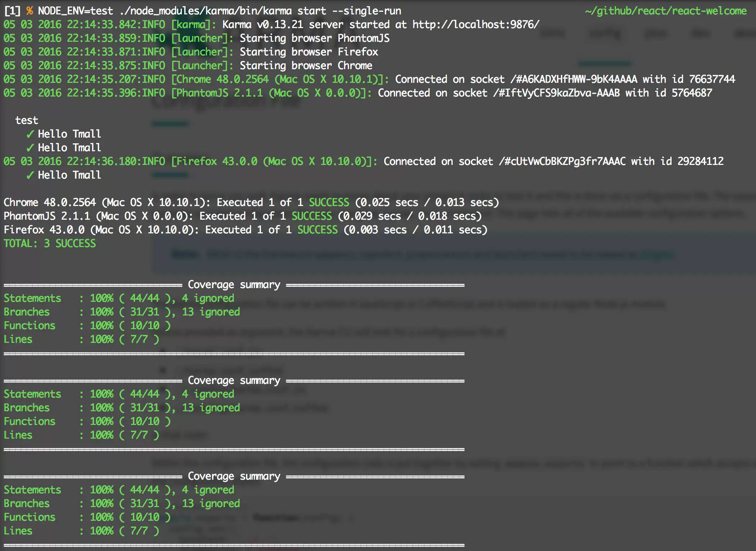Click the (0.025 secs / 0.013 secs) timing
The width and height of the screenshot is (756, 551).
(427, 202)
